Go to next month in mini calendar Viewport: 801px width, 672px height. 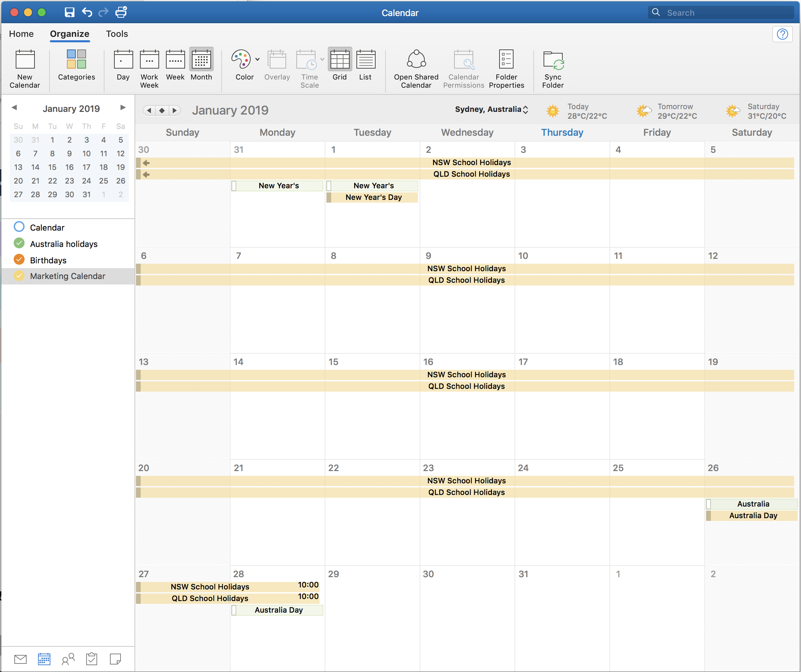tap(123, 108)
